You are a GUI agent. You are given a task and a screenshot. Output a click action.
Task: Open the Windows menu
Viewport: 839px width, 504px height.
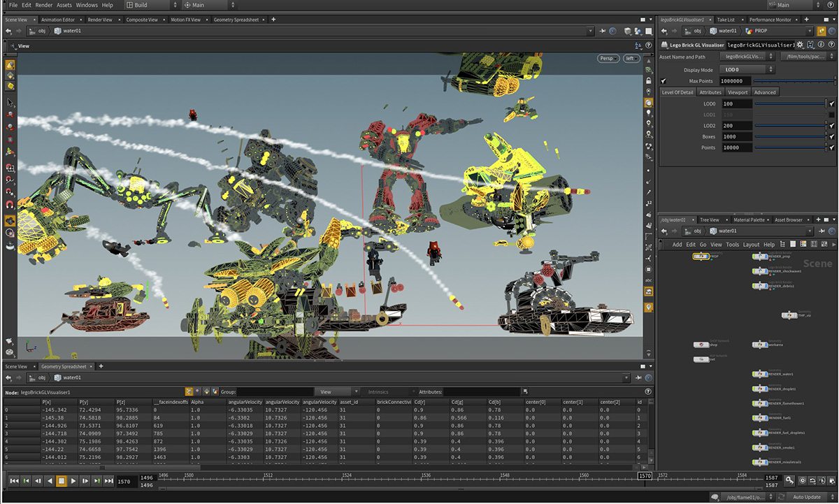[87, 5]
